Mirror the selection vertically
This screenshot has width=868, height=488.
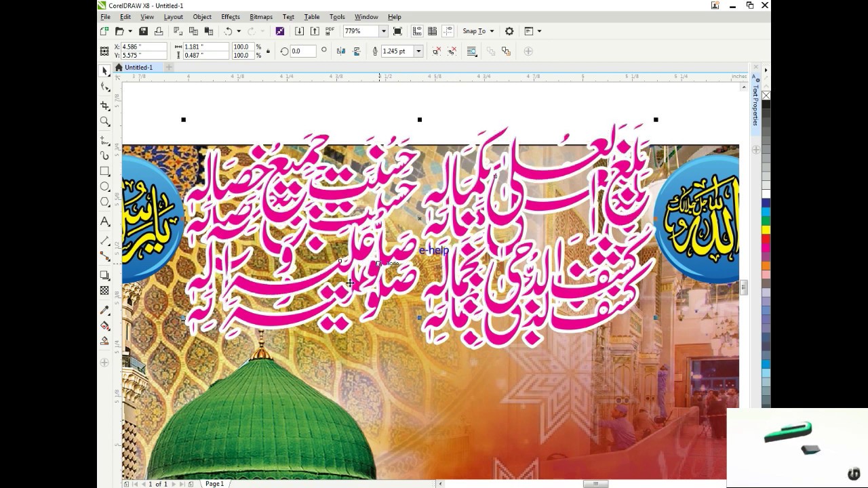(x=357, y=51)
